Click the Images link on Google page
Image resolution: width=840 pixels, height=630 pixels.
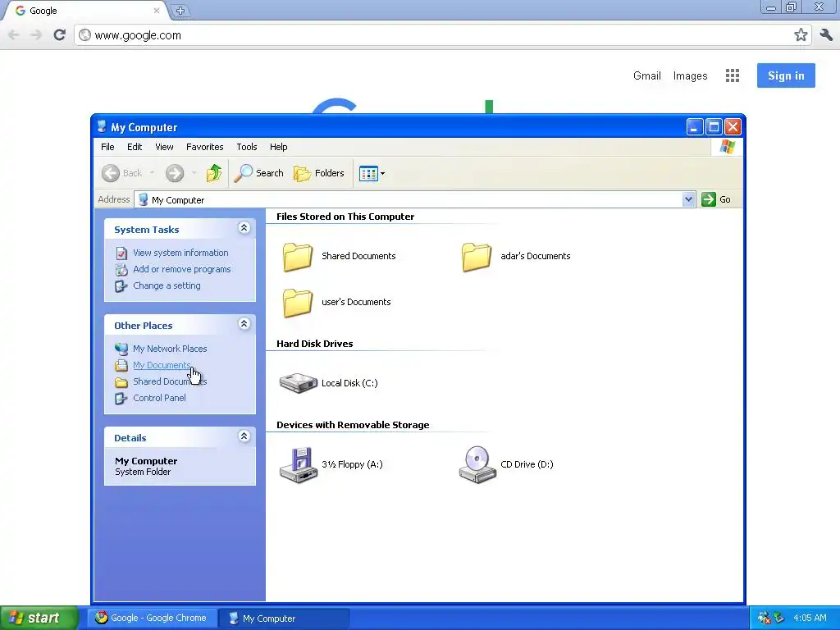tap(690, 75)
